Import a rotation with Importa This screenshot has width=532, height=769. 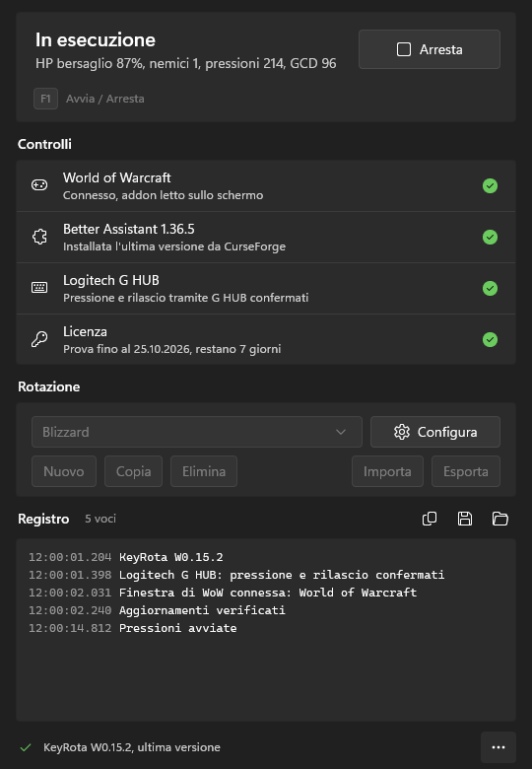(387, 471)
